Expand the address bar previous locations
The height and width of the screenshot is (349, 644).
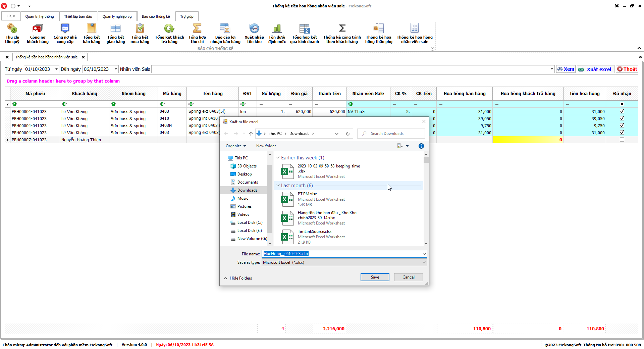(x=337, y=134)
